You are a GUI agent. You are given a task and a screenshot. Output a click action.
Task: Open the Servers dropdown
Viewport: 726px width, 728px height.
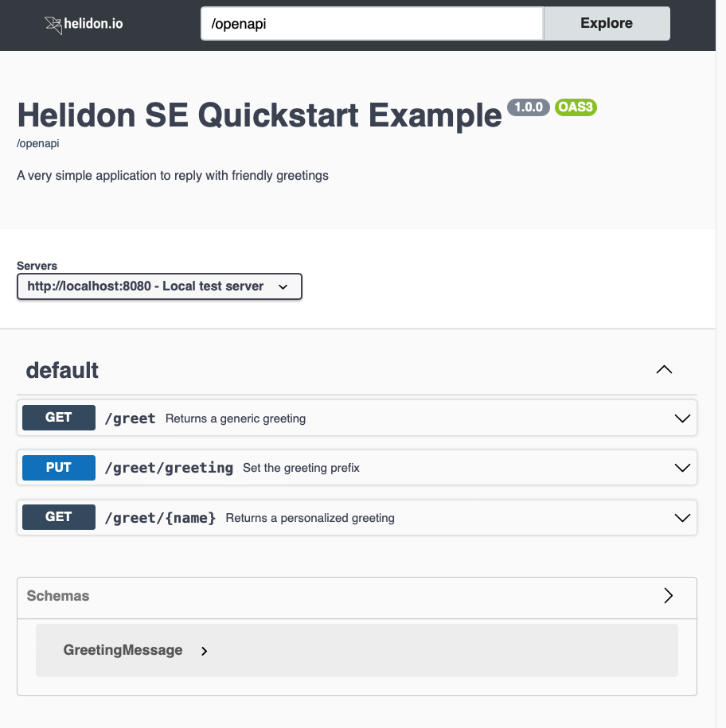[x=159, y=286]
